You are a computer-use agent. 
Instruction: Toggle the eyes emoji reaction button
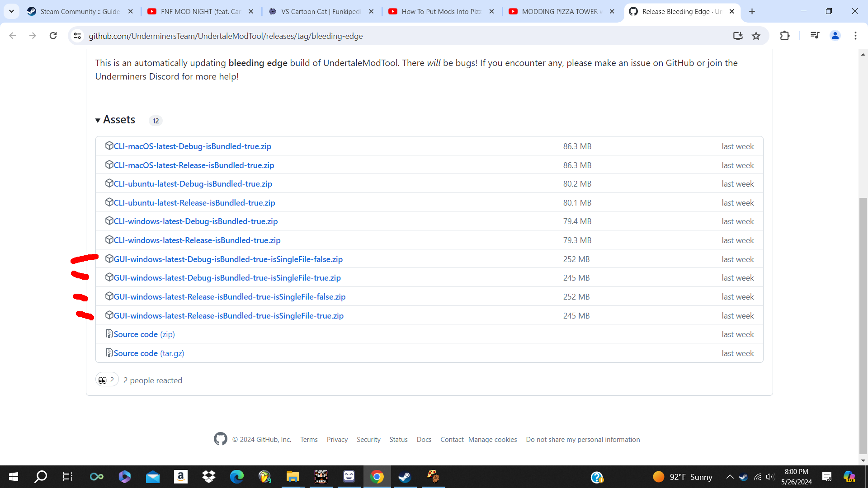(x=107, y=380)
